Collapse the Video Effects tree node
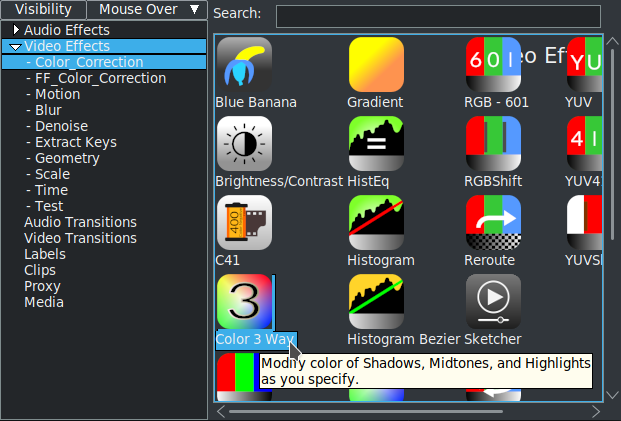 point(15,46)
